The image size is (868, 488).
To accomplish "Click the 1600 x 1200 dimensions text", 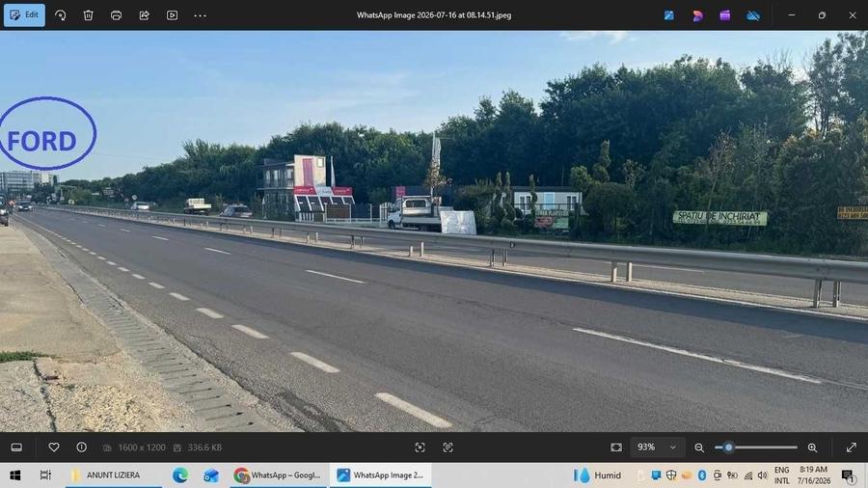I will pyautogui.click(x=142, y=447).
